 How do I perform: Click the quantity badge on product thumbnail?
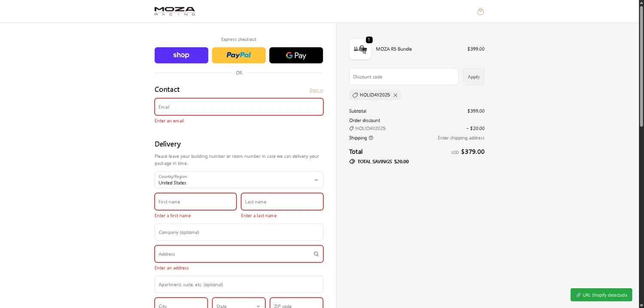click(369, 40)
